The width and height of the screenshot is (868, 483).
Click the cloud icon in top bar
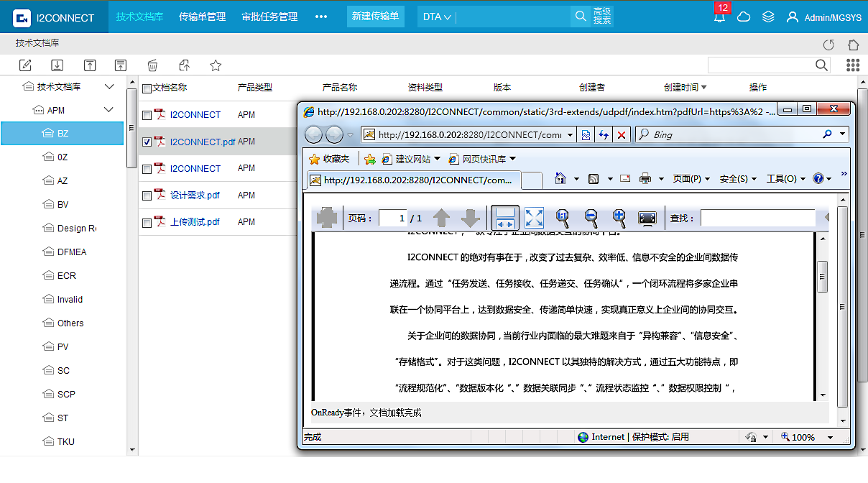coord(744,17)
